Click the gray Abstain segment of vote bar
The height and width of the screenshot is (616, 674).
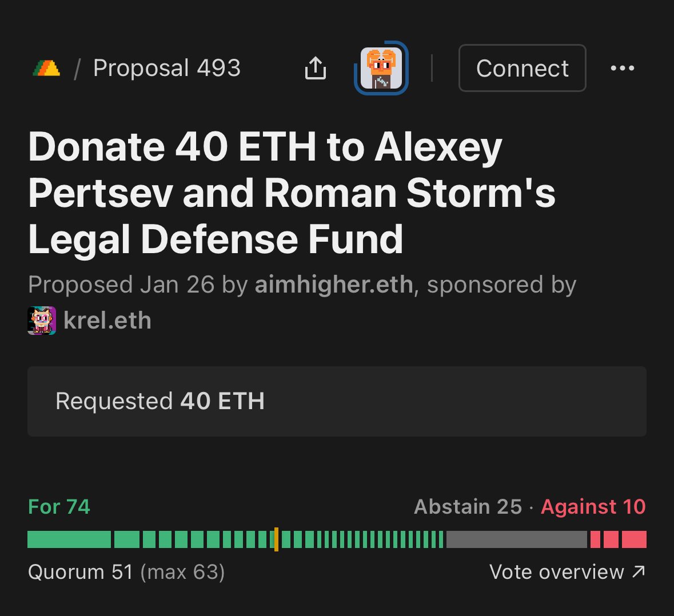click(516, 539)
